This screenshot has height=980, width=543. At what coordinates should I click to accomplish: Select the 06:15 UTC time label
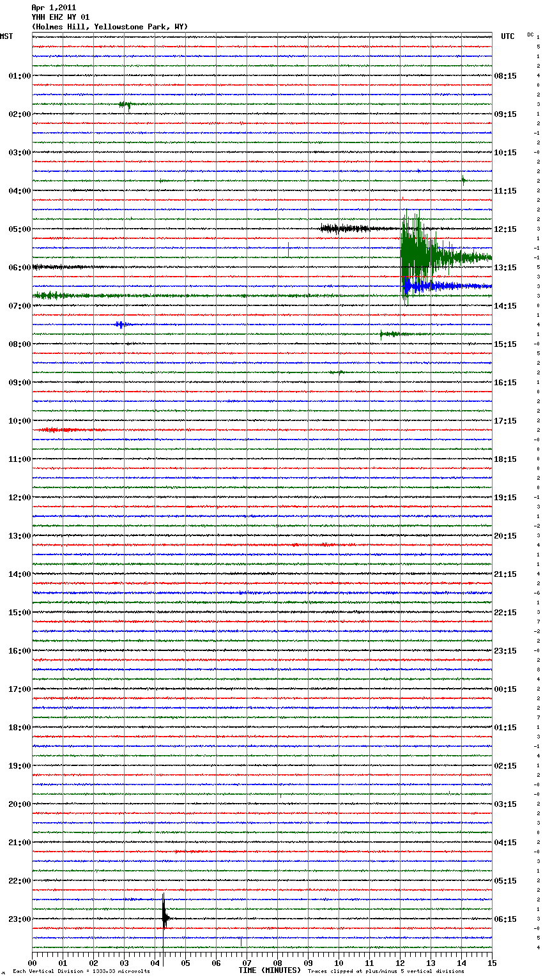[505, 919]
